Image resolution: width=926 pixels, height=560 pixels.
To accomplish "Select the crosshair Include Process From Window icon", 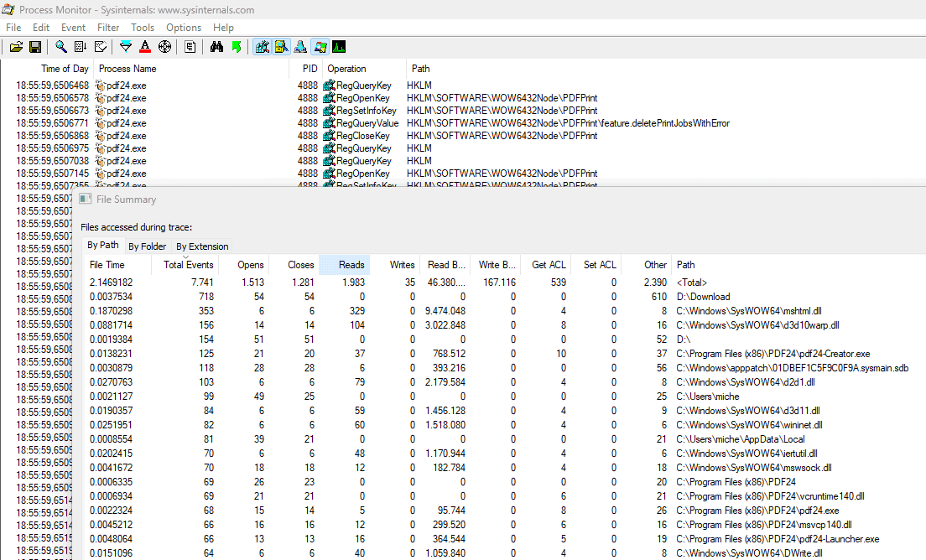I will pos(164,47).
